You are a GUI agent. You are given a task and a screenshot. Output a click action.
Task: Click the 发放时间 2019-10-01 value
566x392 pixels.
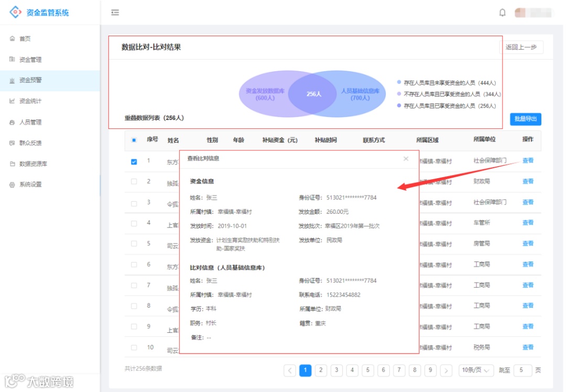232,226
